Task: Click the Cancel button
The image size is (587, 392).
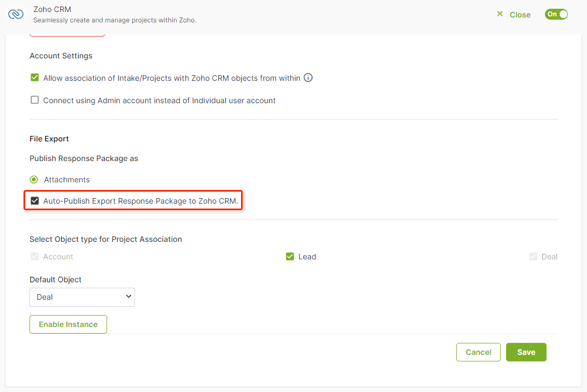Action: (478, 352)
